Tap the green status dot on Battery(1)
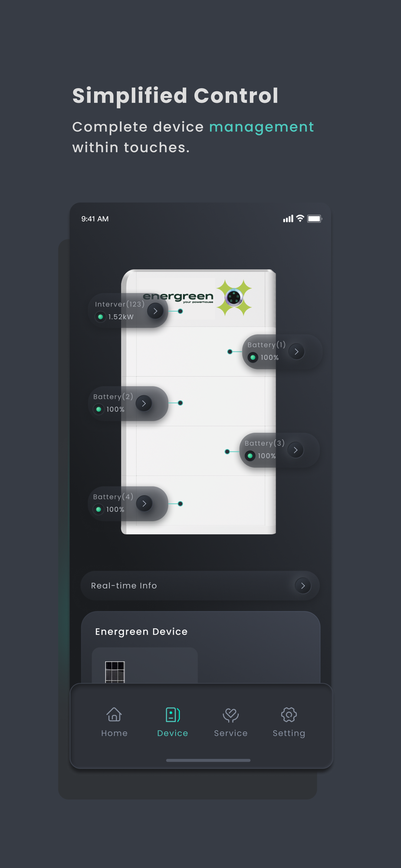Image resolution: width=401 pixels, height=868 pixels. [x=253, y=358]
